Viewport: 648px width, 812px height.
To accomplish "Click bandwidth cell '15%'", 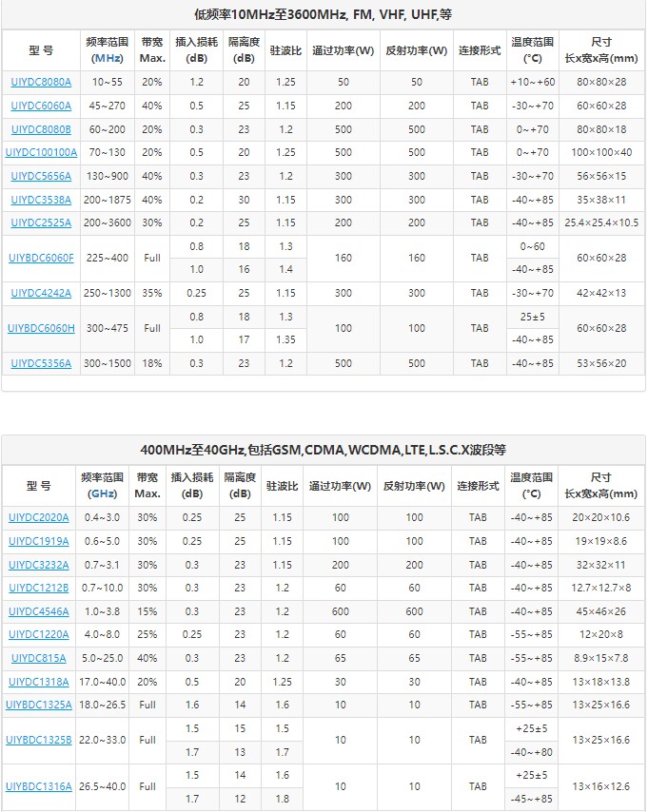I will pyautogui.click(x=147, y=611).
